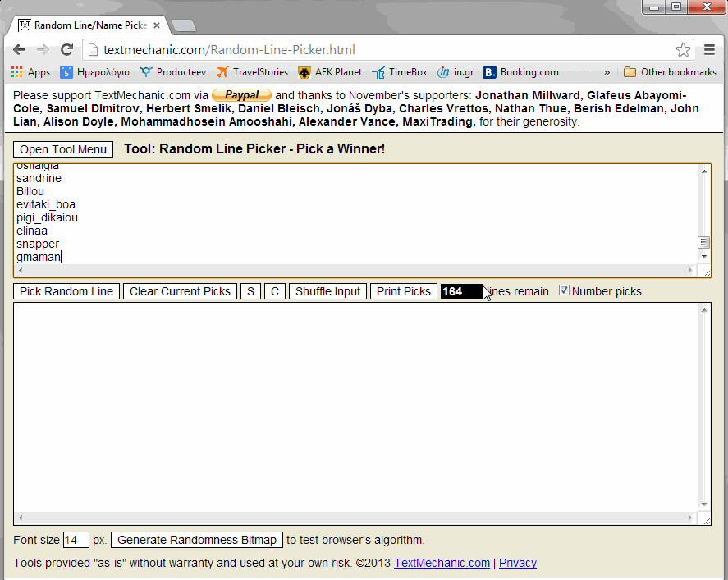728x580 pixels.
Task: Follow the Privacy link
Action: pyautogui.click(x=517, y=563)
